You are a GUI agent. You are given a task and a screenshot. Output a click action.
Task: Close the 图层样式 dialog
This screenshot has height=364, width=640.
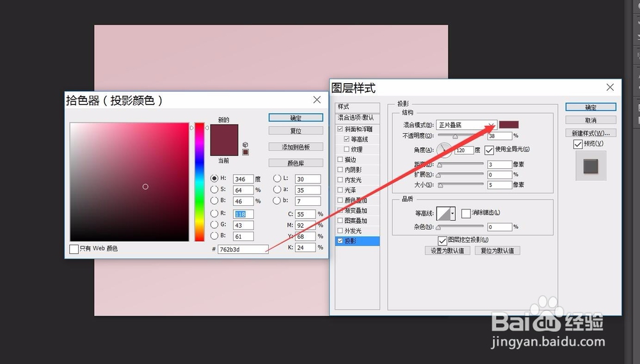click(x=610, y=88)
